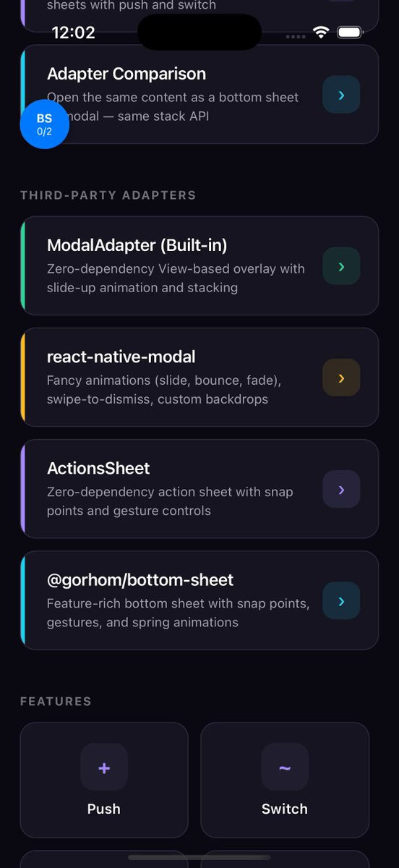Tap the 12:02 clock in status bar
The image size is (399, 868).
[74, 33]
